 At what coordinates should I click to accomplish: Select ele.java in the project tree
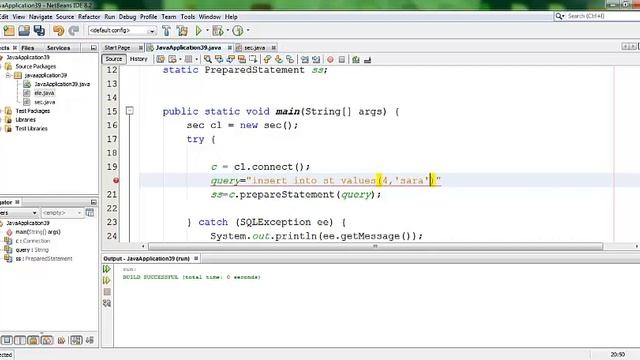click(x=44, y=93)
